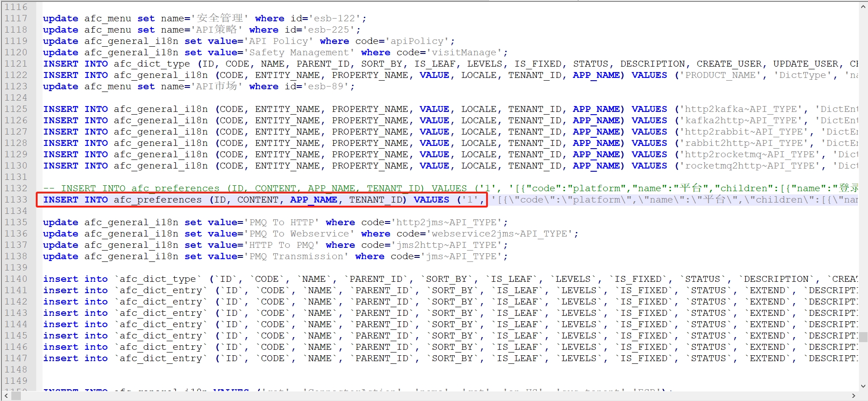Click line number 1133 in the gutter
This screenshot has height=401, width=868.
(x=16, y=200)
